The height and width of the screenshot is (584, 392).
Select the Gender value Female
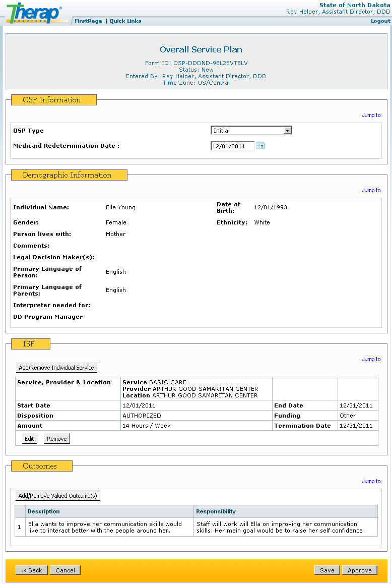(116, 223)
